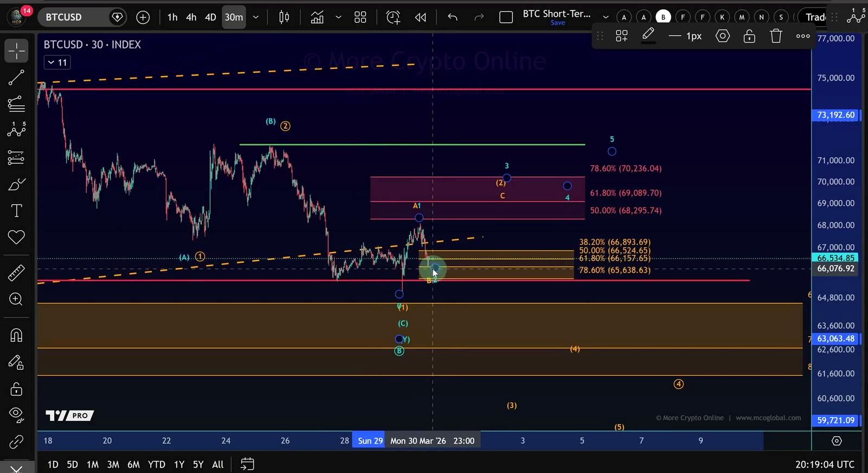
Task: Open more options in drawing toolbar
Action: (803, 36)
